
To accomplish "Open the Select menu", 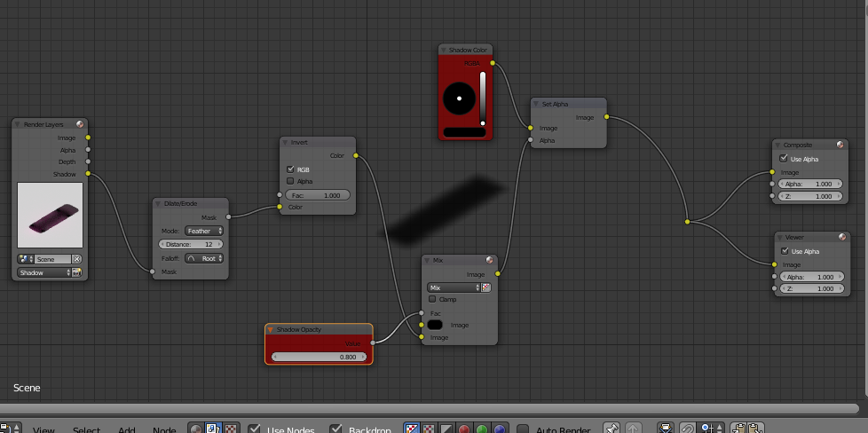I will [86, 429].
